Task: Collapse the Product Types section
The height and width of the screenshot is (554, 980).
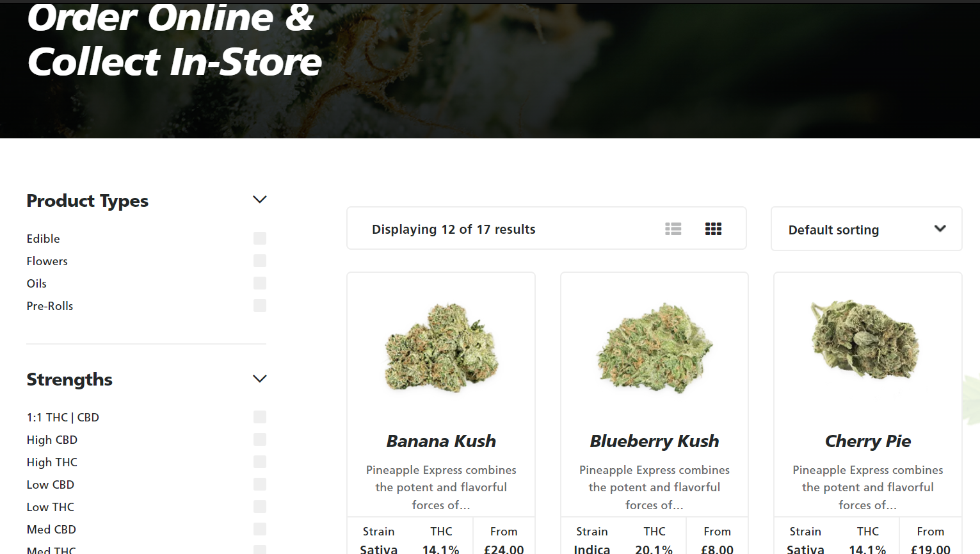Action: (259, 200)
